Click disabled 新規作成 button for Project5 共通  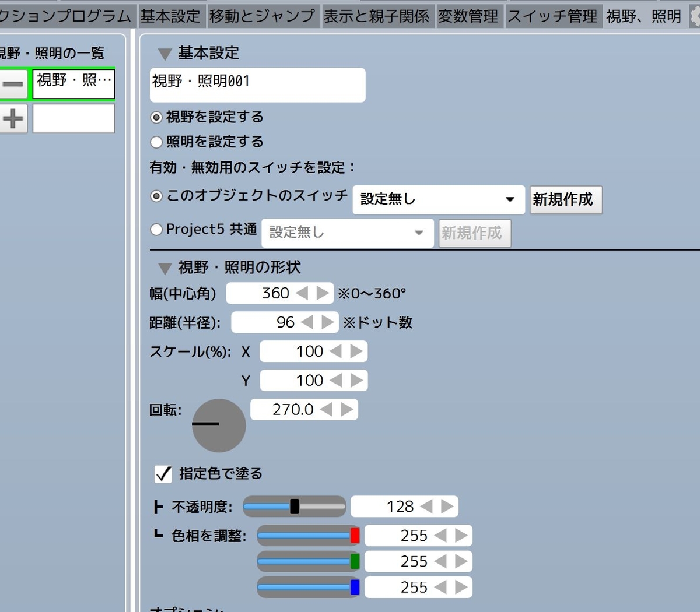click(474, 233)
